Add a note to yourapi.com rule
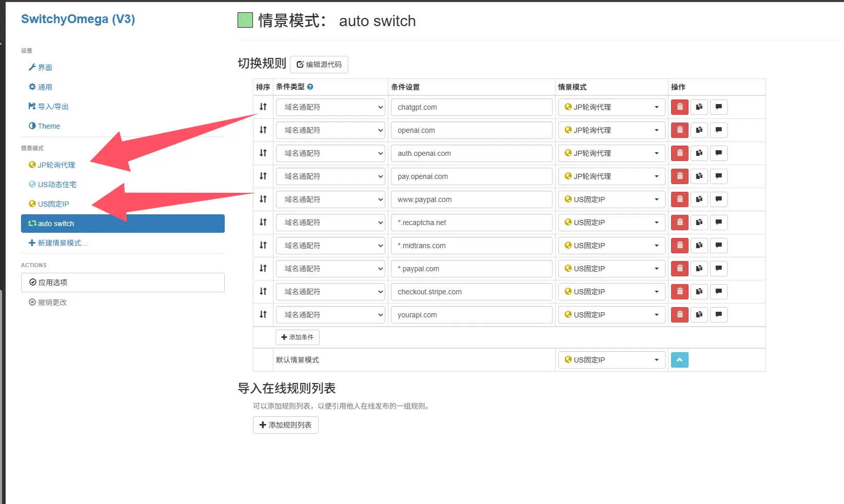Viewport: 844px width, 504px height. point(719,315)
